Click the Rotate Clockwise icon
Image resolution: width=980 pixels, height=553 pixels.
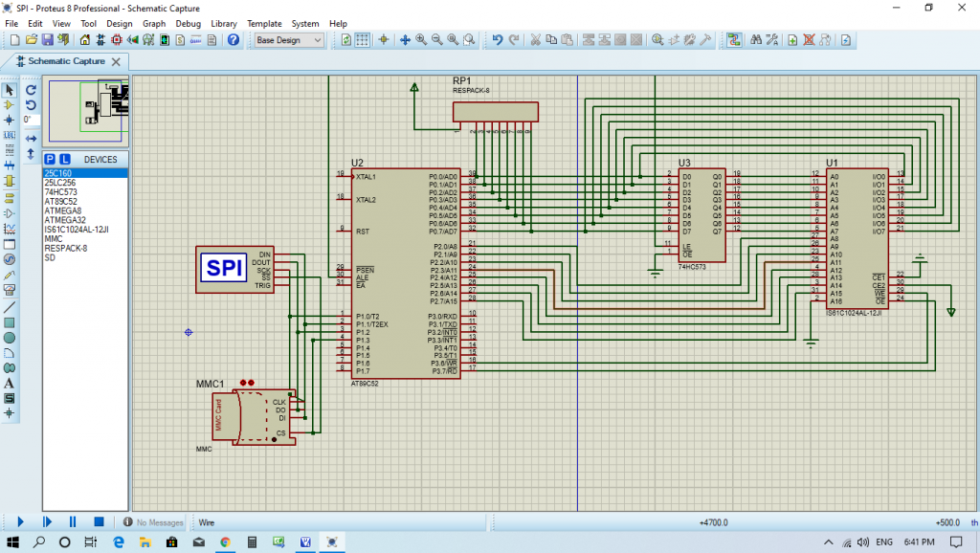31,89
